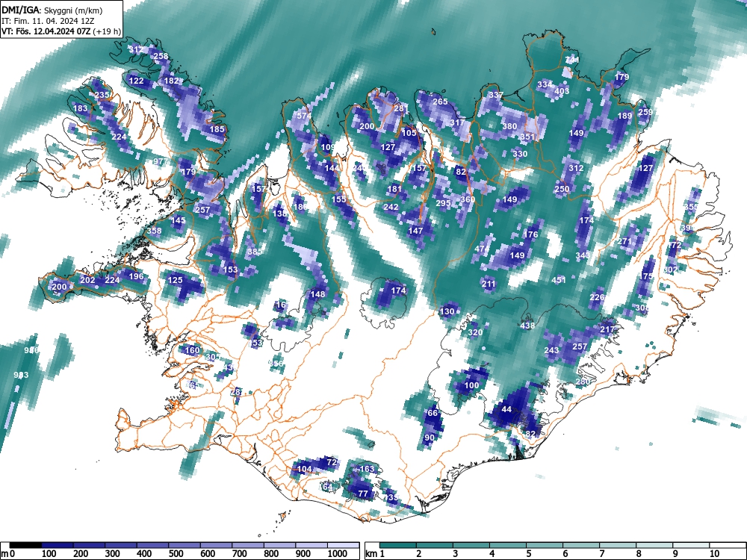This screenshot has width=747, height=560.
Task: Pick the dark navy 100–200 m legend swatch
Action: point(58,545)
